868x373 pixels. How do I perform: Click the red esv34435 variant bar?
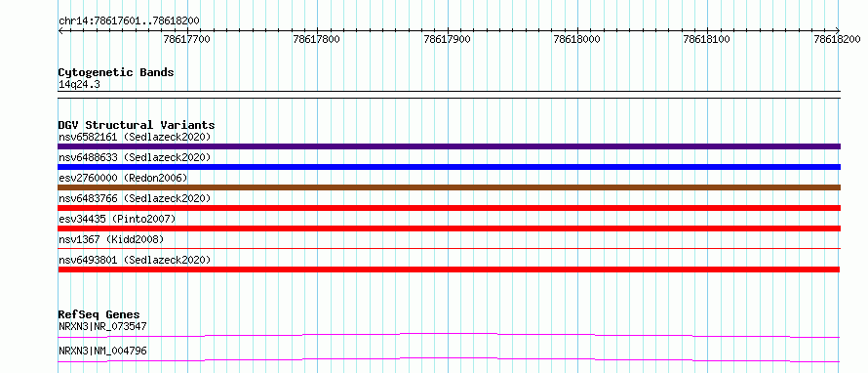pos(449,228)
